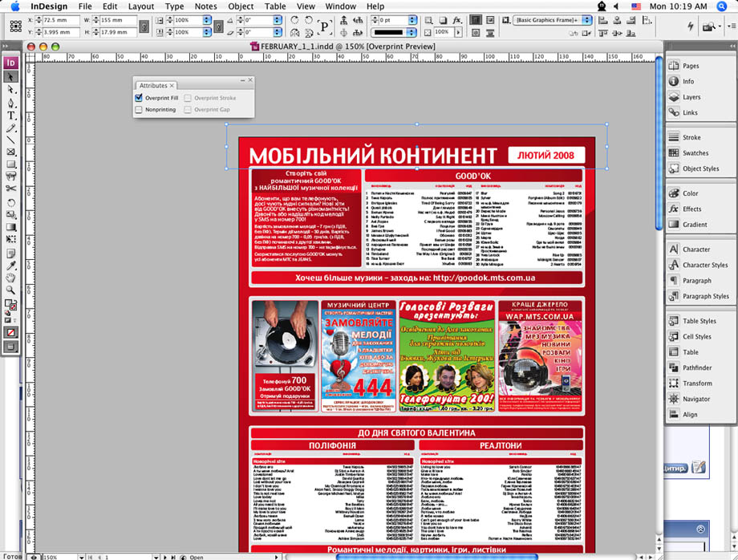Open the Spotlight search icon
The height and width of the screenshot is (560, 738).
[x=721, y=6]
